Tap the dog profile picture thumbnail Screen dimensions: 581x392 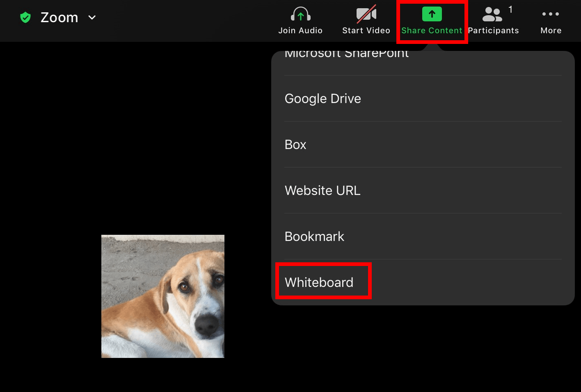coord(163,296)
